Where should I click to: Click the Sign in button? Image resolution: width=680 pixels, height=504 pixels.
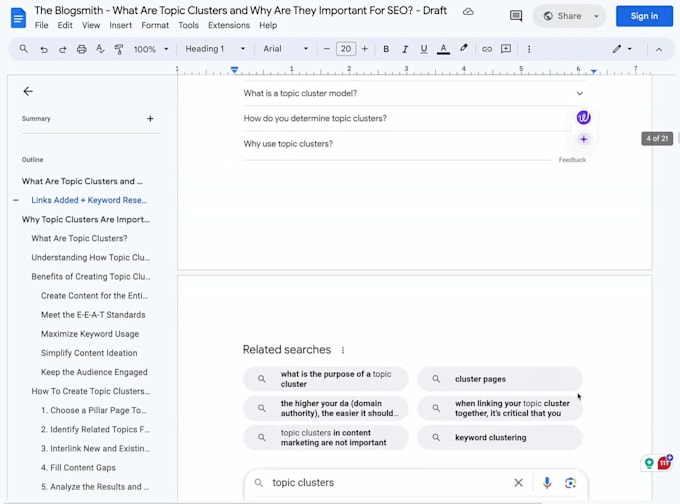(x=644, y=16)
